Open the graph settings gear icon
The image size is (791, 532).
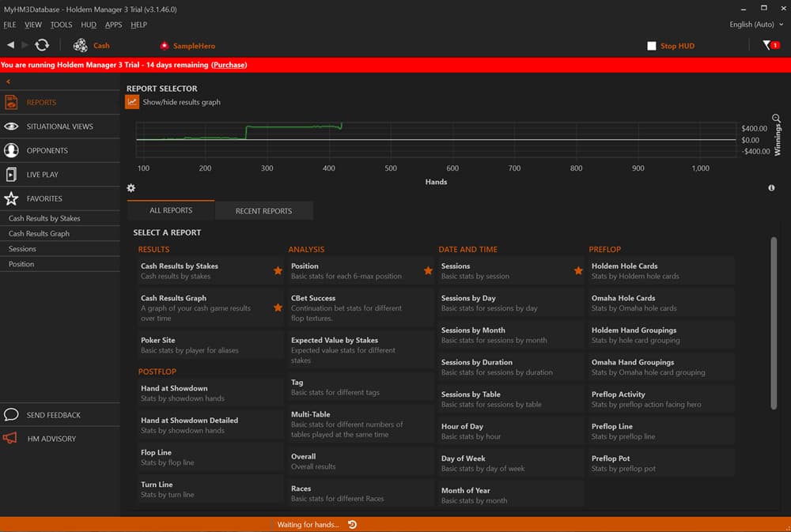coord(131,187)
